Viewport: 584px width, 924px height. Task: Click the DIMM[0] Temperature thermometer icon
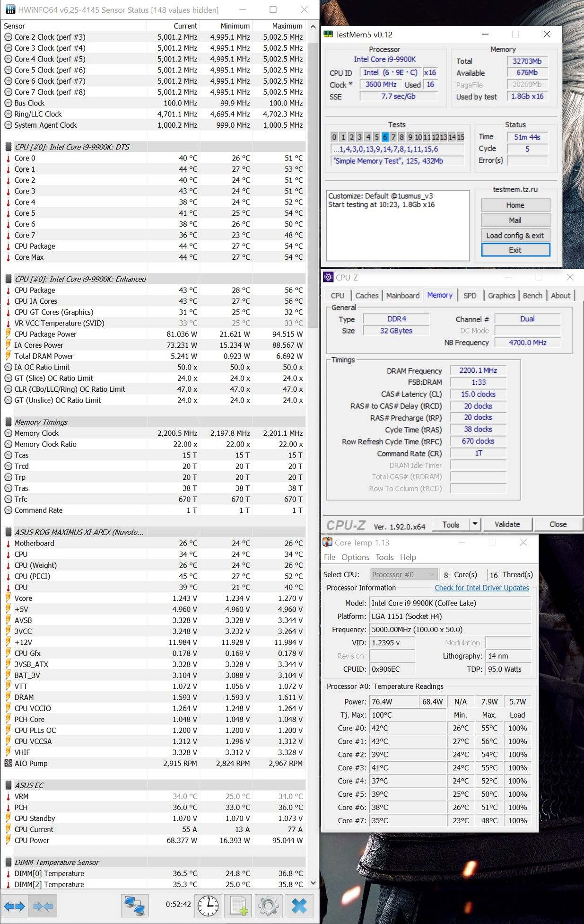[x=8, y=873]
